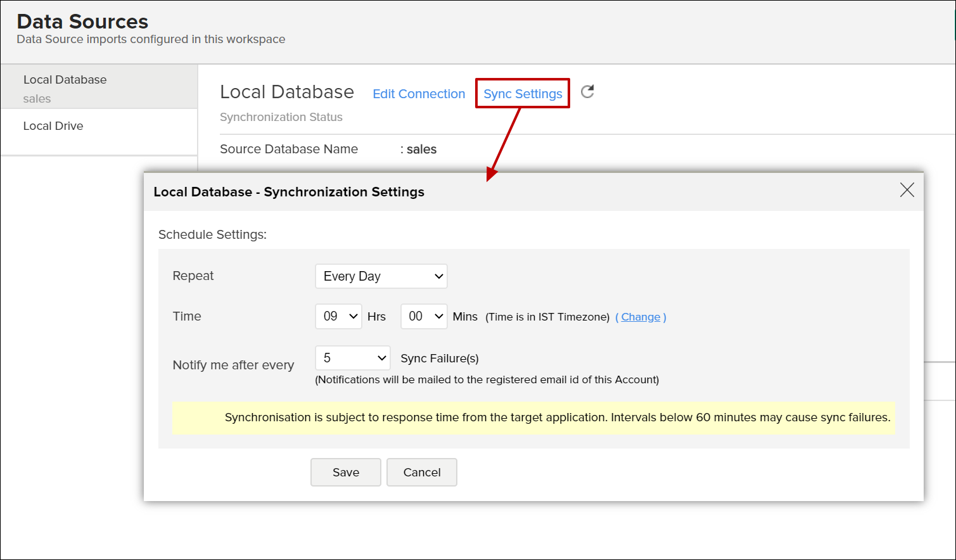Click the Schedule Settings section label
956x560 pixels.
[x=212, y=234]
